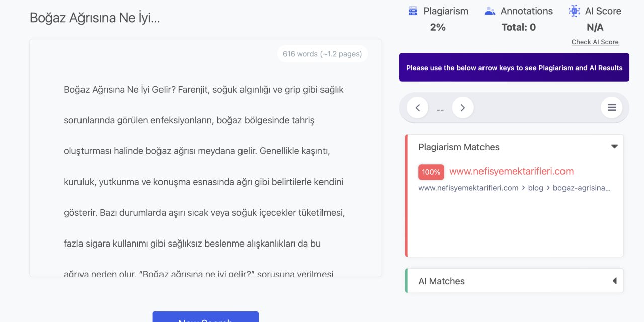Click the previous result arrow

click(x=417, y=107)
